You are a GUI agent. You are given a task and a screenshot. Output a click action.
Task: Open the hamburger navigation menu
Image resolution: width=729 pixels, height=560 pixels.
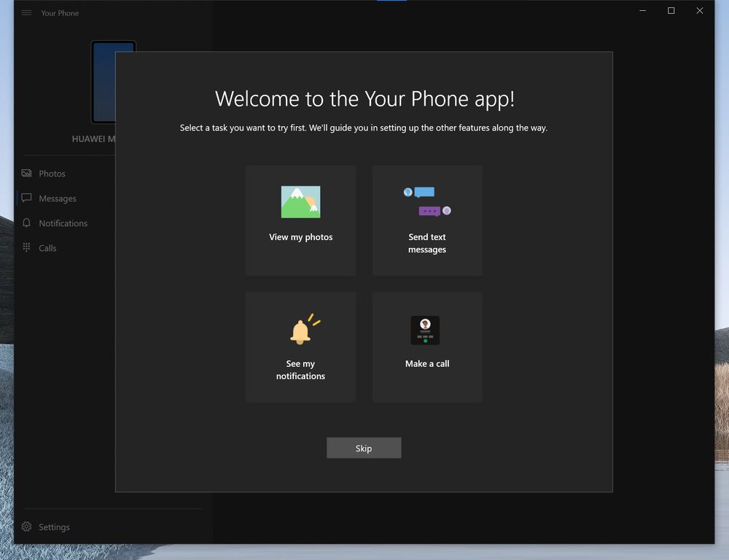pos(26,12)
